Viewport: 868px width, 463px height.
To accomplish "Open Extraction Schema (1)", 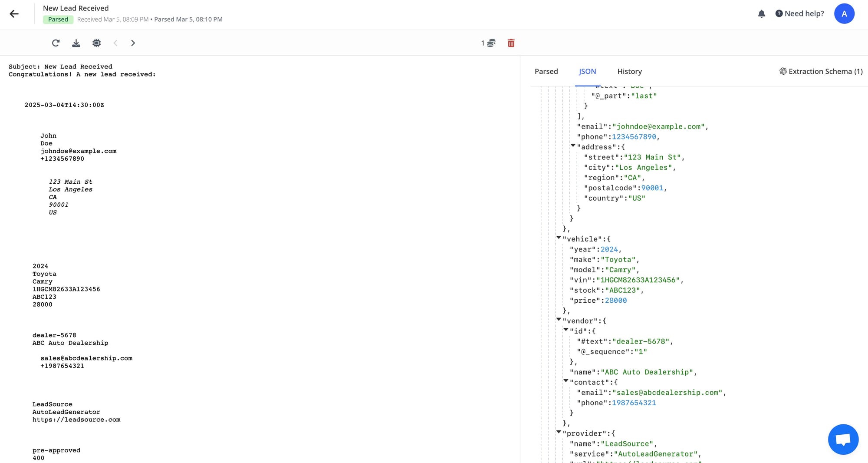I will pyautogui.click(x=821, y=71).
